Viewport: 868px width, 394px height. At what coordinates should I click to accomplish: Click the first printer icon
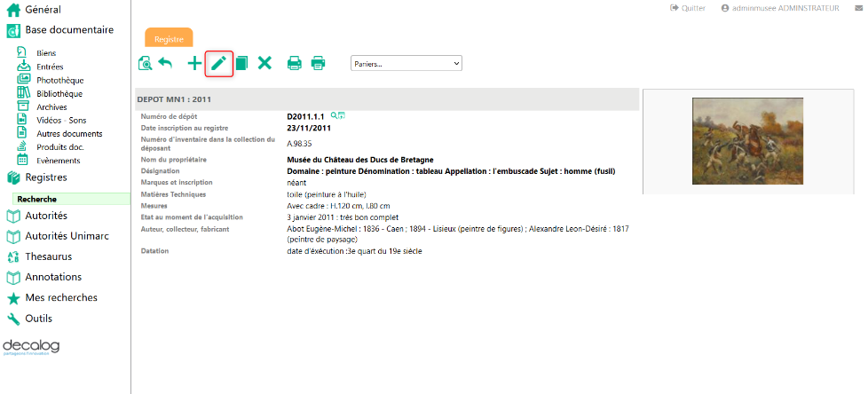coord(294,63)
